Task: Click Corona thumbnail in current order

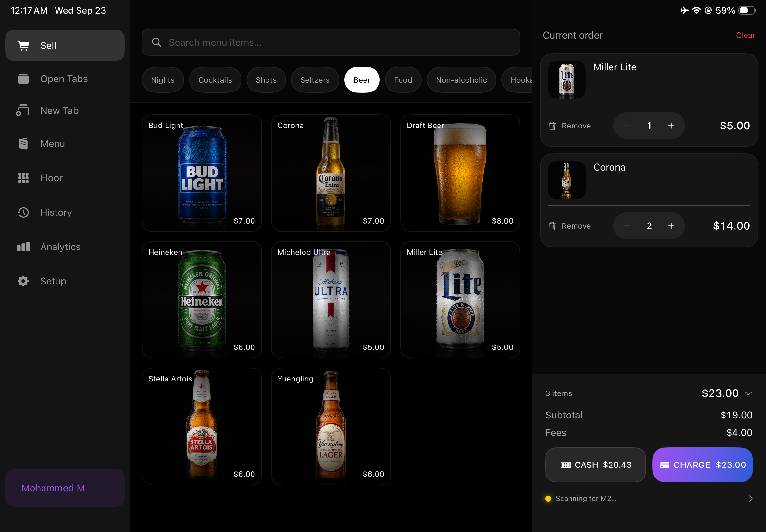Action: click(567, 180)
